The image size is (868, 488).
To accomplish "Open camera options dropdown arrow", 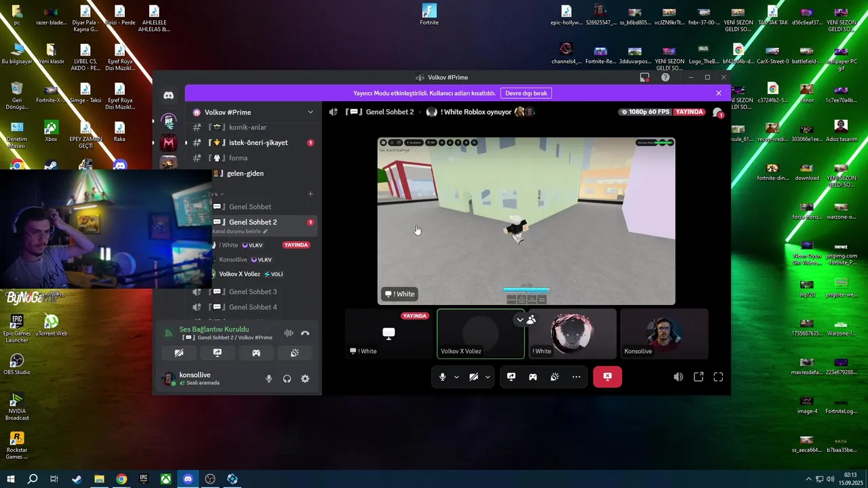I will [488, 377].
